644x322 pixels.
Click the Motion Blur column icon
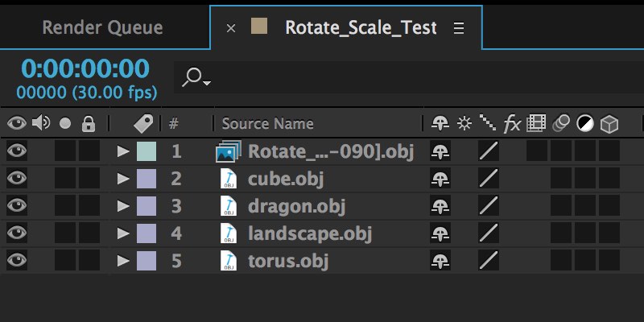(x=562, y=124)
